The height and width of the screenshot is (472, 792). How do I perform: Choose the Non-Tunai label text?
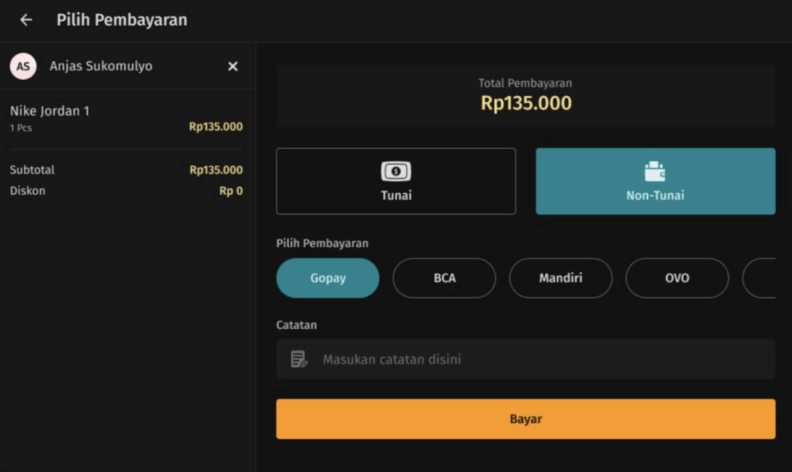pyautogui.click(x=655, y=196)
